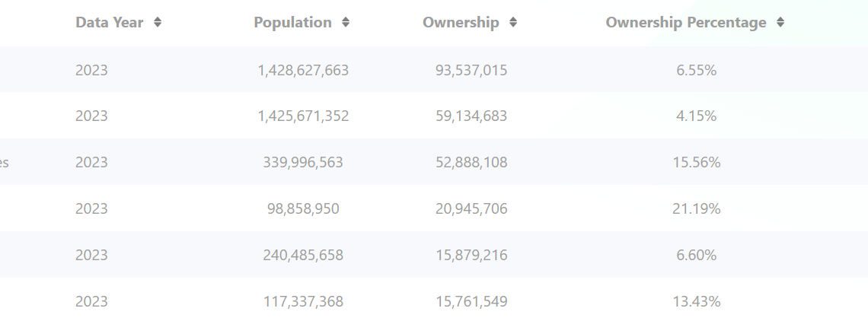Click the sort arrows next to Population
This screenshot has height=321, width=868.
pos(346,23)
